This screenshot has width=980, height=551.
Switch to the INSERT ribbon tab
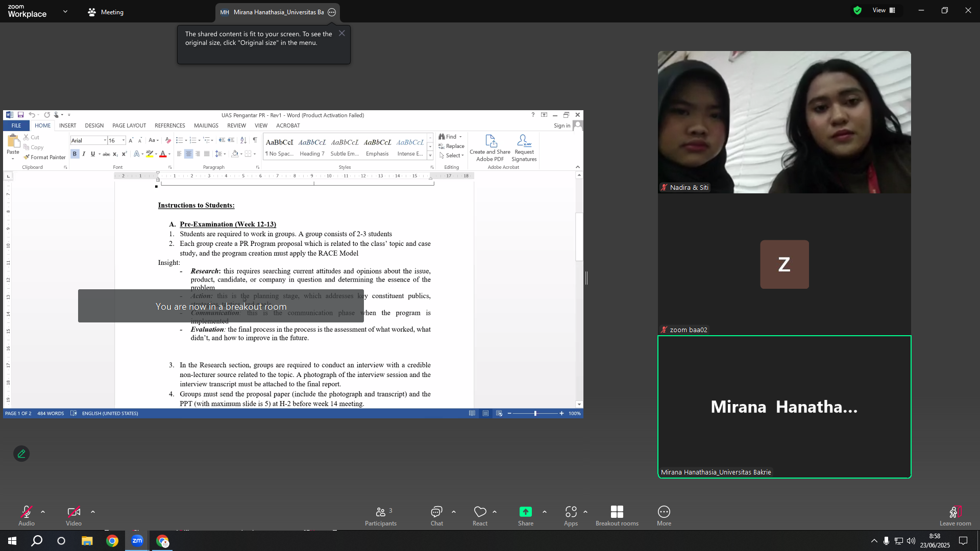tap(67, 126)
